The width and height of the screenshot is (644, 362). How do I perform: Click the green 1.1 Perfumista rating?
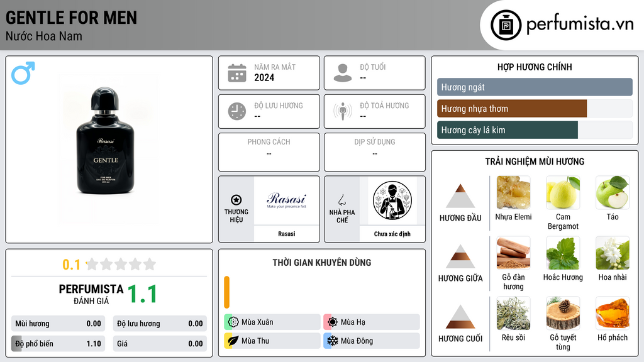pyautogui.click(x=142, y=294)
